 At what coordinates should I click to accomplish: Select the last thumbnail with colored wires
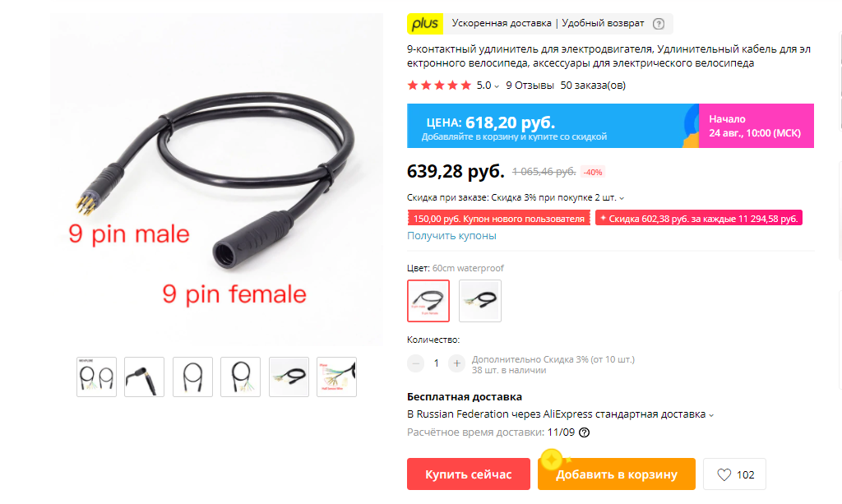pyautogui.click(x=336, y=377)
